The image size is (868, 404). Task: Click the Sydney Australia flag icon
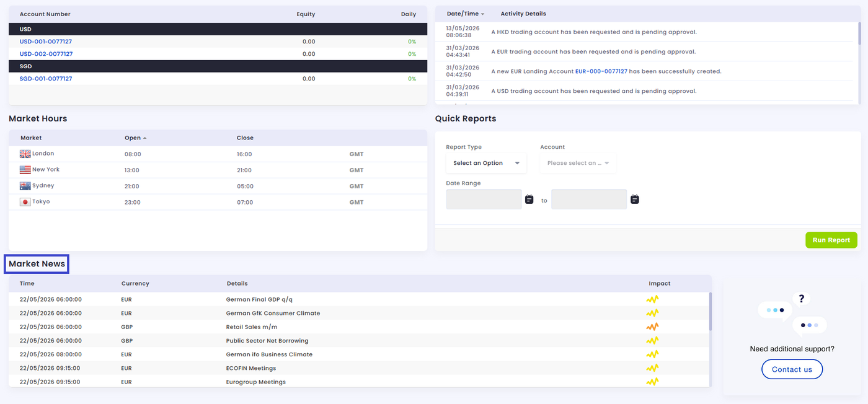25,186
